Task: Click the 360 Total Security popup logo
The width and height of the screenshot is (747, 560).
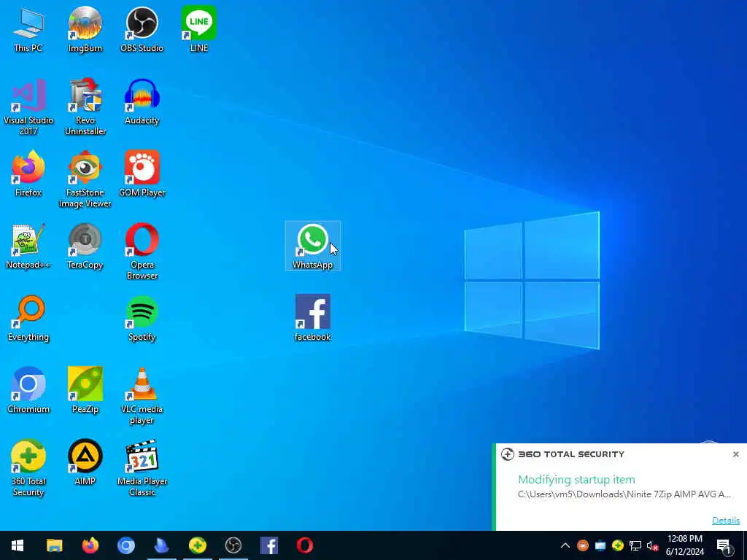Action: tap(508, 454)
